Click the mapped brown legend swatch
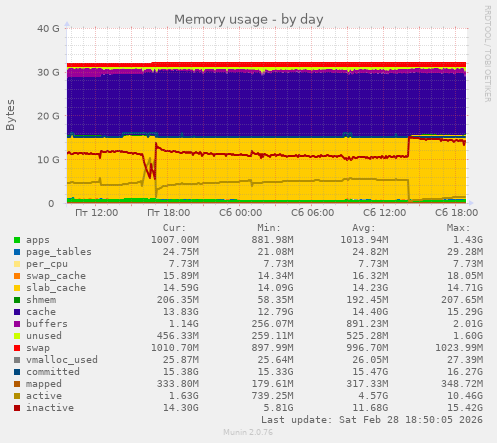 [17, 384]
